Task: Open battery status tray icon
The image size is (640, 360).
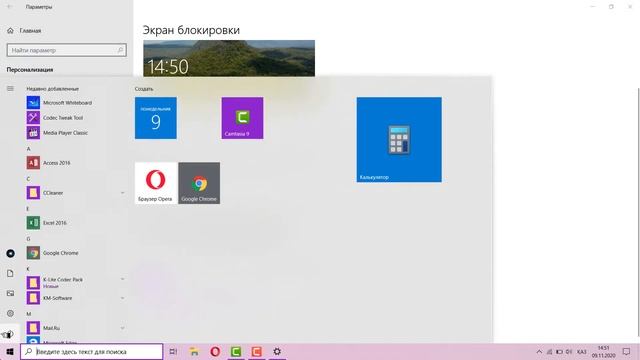Action: 559,352
